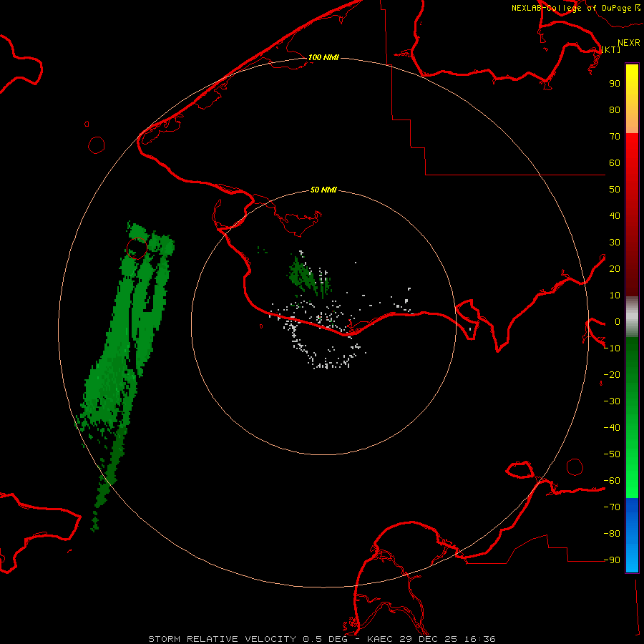Click the -60 value on the velocity scale
644x644 pixels.
(612, 481)
